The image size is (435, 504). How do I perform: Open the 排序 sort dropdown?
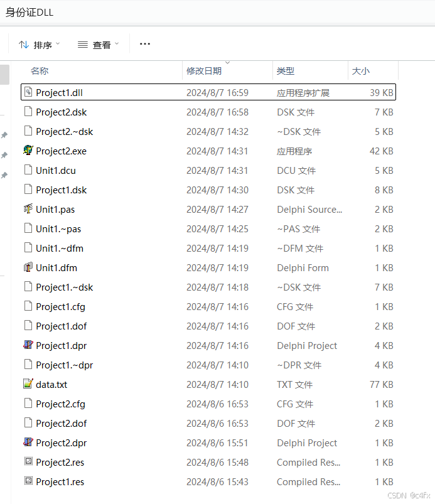pyautogui.click(x=39, y=45)
